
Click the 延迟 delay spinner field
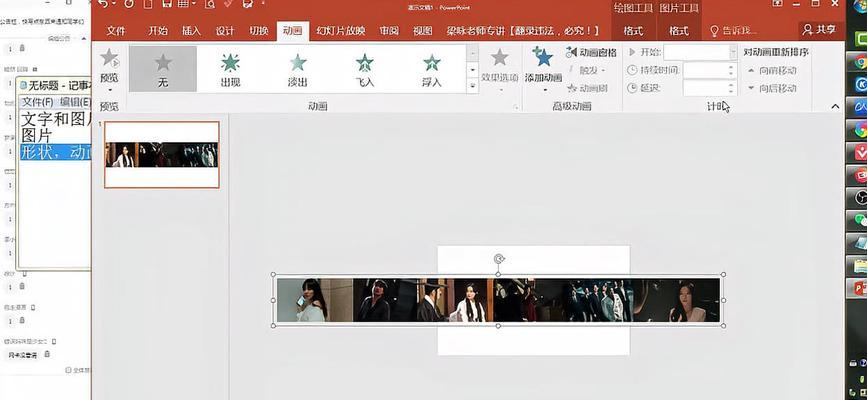coord(710,87)
